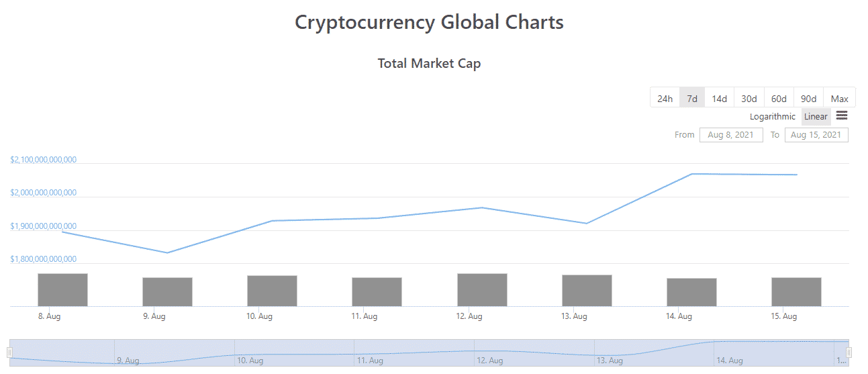This screenshot has width=868, height=374.
Task: Select the 24h time range
Action: 665,98
